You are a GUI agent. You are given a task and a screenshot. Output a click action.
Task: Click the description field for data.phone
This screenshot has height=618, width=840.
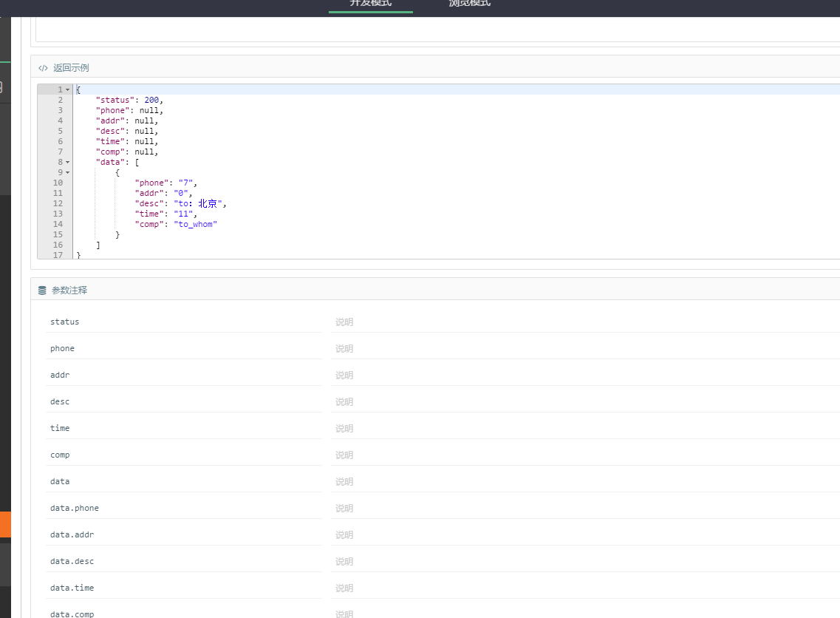[x=585, y=508]
